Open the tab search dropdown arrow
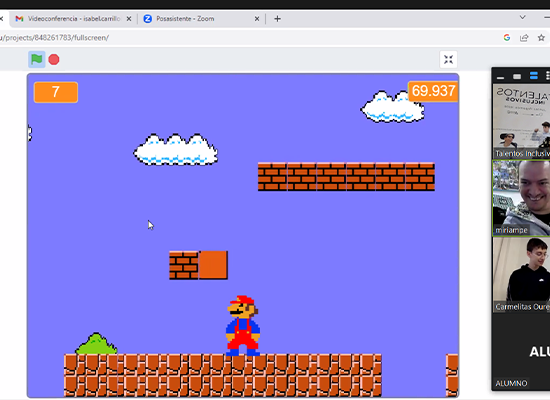The image size is (550, 400). coord(522,18)
